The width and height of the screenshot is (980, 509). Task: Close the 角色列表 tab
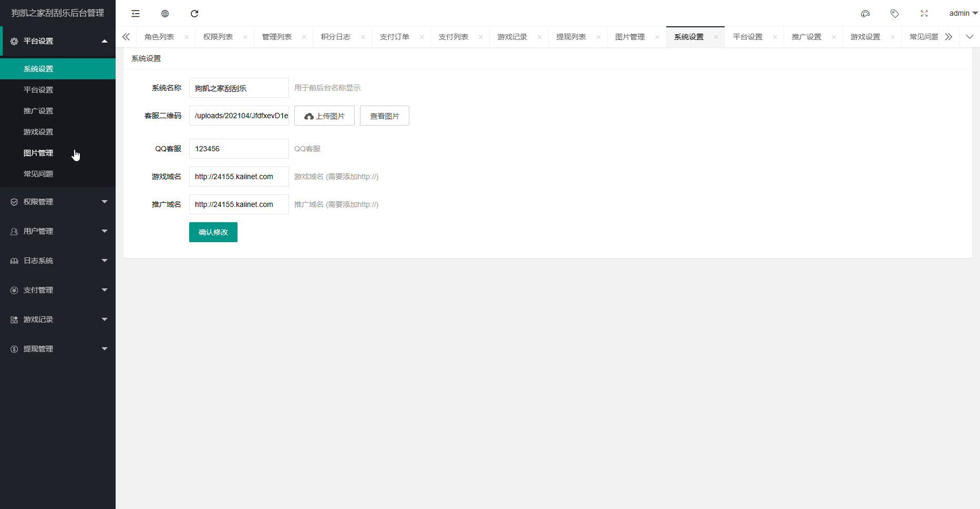[187, 37]
